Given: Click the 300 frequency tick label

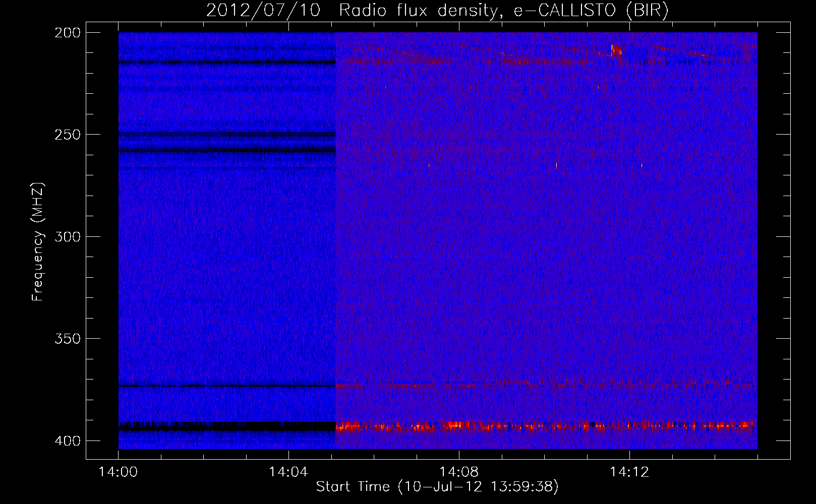Looking at the screenshot, I should point(68,236).
